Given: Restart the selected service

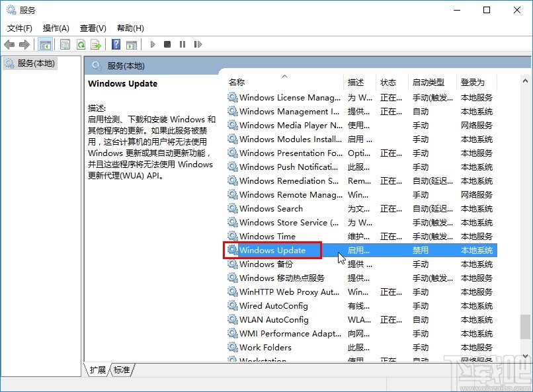Looking at the screenshot, I should 196,44.
